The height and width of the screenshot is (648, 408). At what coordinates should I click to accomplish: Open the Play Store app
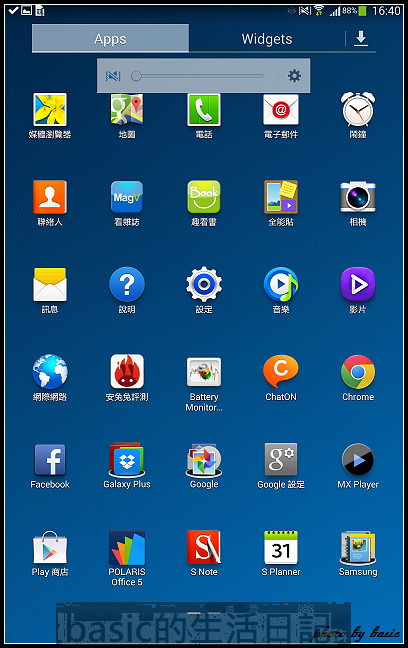[50, 547]
